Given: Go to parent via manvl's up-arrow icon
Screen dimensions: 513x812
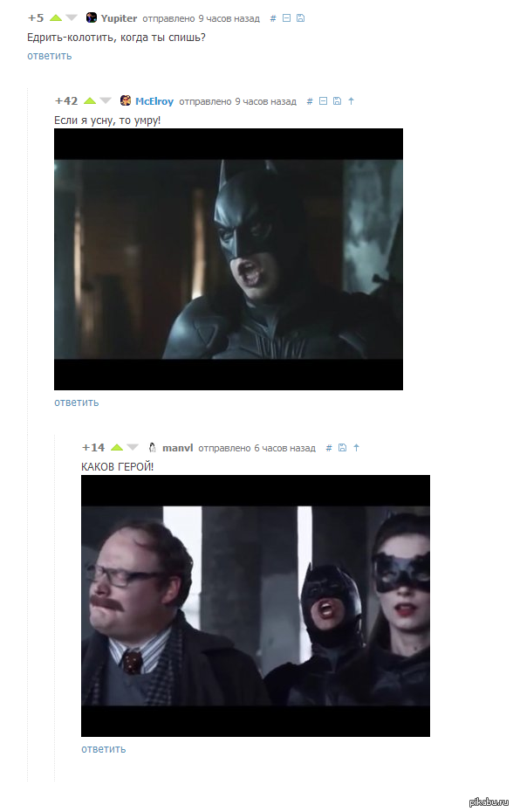Looking at the screenshot, I should tap(356, 448).
